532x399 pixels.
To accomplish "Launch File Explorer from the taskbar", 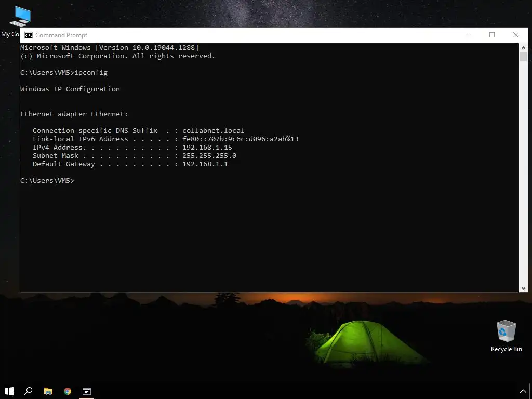I will (48, 391).
